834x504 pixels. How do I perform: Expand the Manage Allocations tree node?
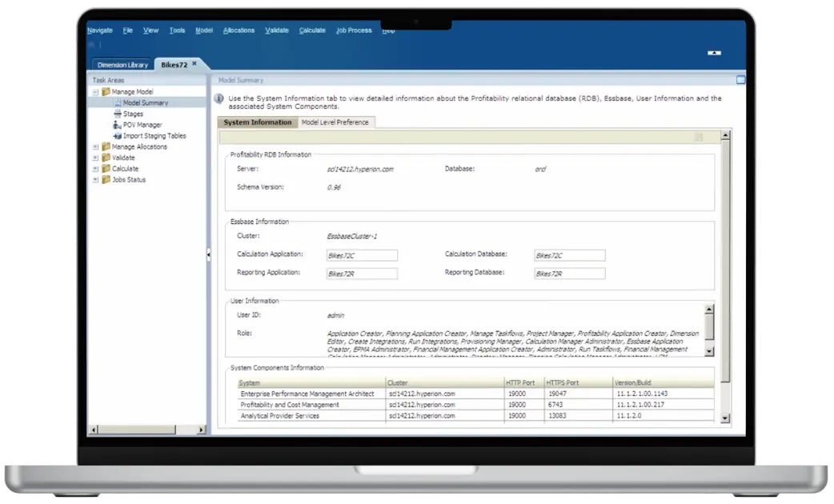[x=96, y=146]
